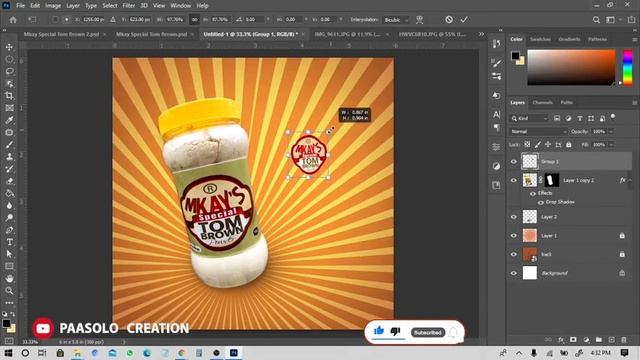
Task: Select the Path Selection tool
Action: coord(9,254)
